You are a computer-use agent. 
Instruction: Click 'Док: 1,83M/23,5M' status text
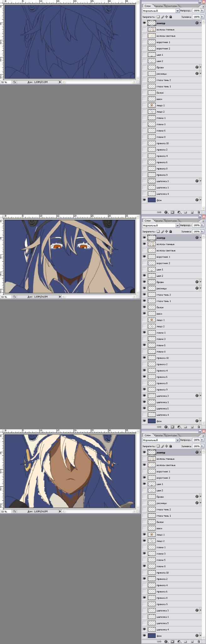(37, 82)
